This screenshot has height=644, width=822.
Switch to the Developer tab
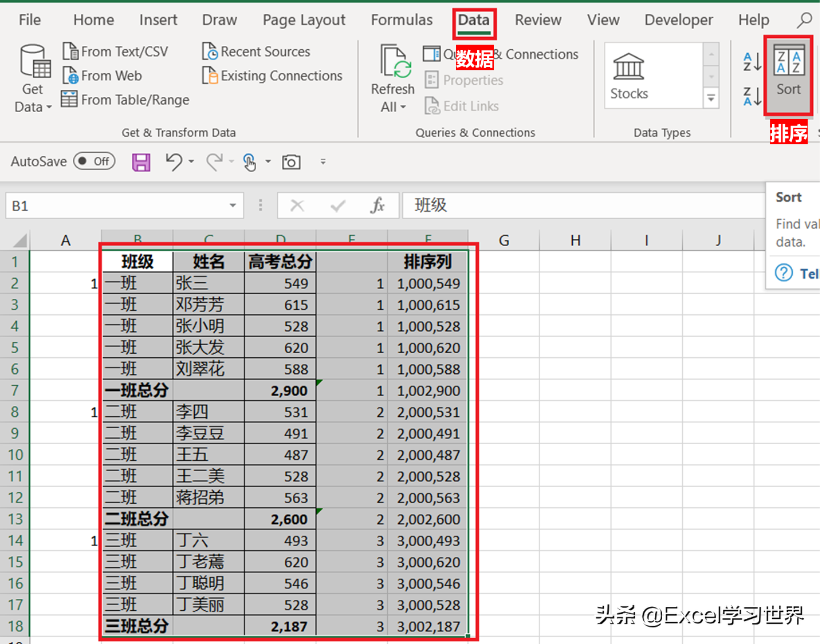click(679, 20)
